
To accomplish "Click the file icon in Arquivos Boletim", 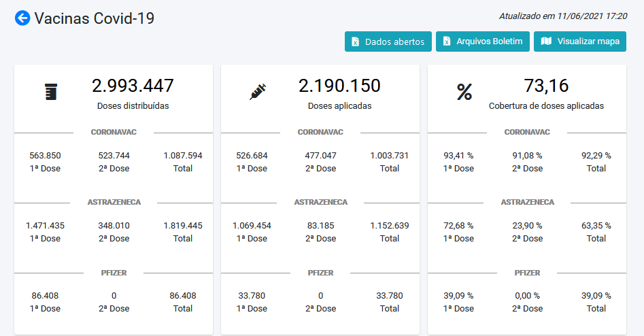I will [447, 41].
